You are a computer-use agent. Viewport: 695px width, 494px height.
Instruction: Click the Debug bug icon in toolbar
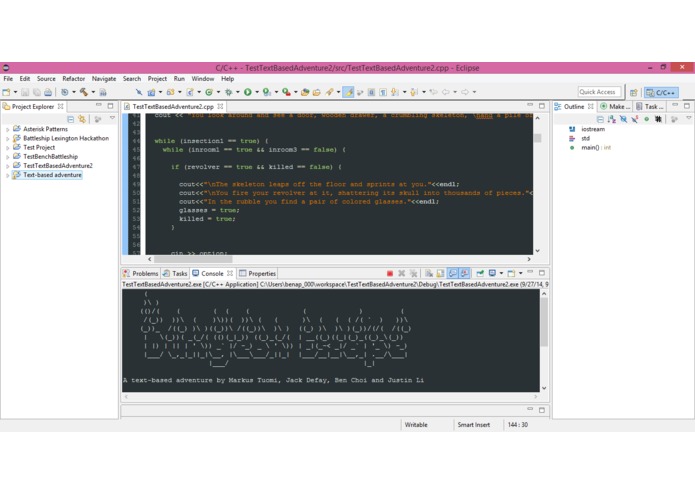coord(229,92)
